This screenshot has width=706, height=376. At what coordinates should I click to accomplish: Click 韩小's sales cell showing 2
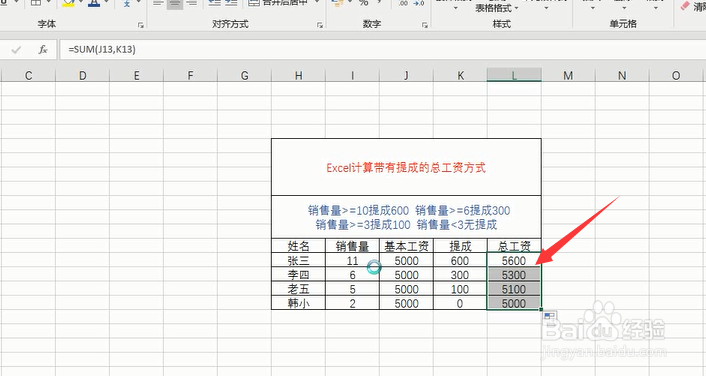[353, 303]
